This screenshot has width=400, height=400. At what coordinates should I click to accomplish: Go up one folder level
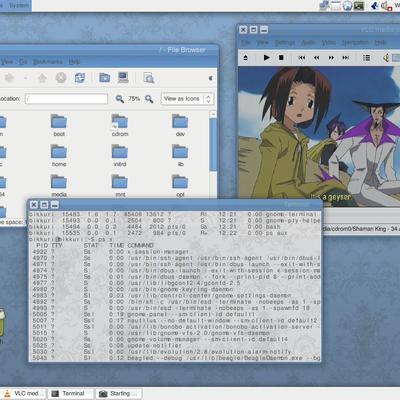pos(42,78)
